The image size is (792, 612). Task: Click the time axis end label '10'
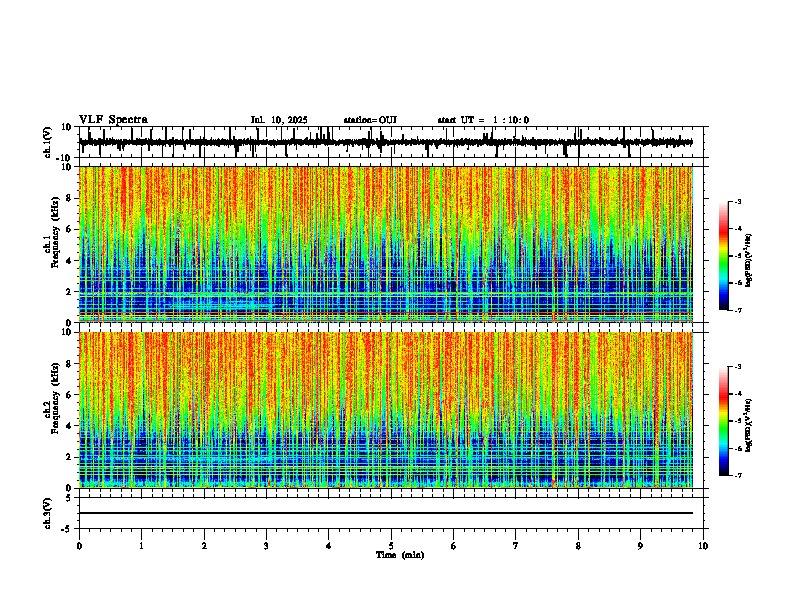point(703,546)
